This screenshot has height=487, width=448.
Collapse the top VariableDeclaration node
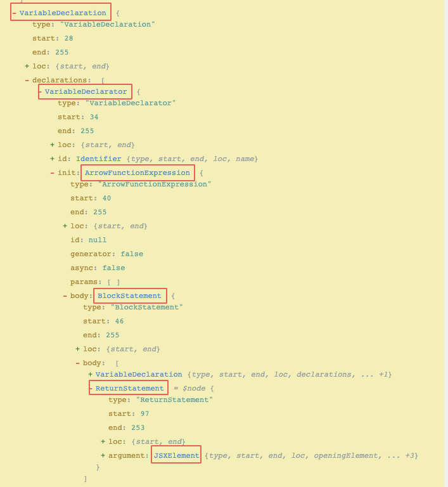[15, 13]
